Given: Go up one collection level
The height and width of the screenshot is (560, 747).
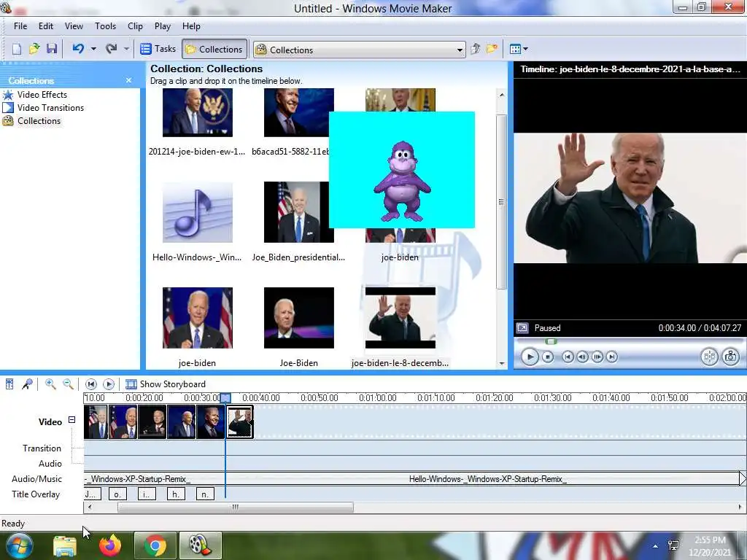Looking at the screenshot, I should 476,49.
